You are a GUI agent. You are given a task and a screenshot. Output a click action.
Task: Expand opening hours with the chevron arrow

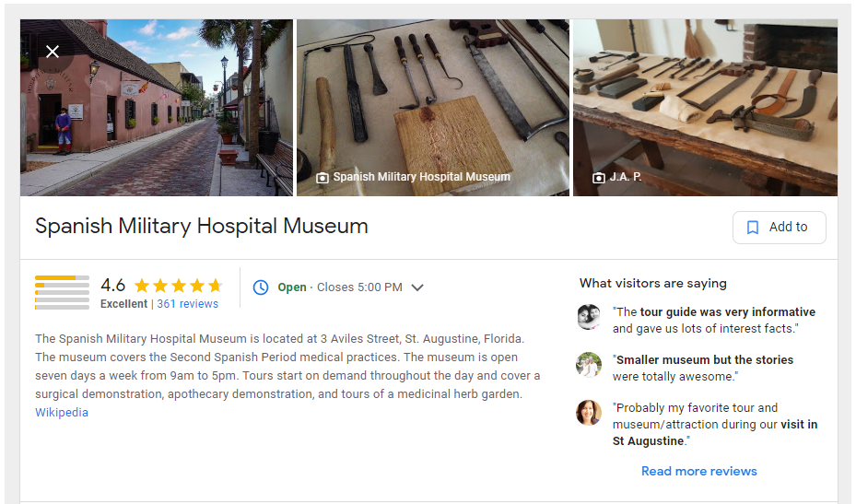417,287
